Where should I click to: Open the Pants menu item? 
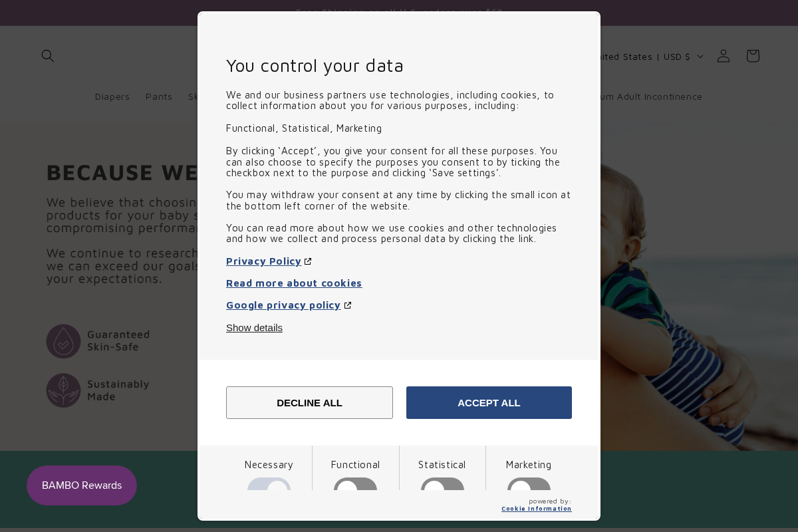(x=159, y=96)
